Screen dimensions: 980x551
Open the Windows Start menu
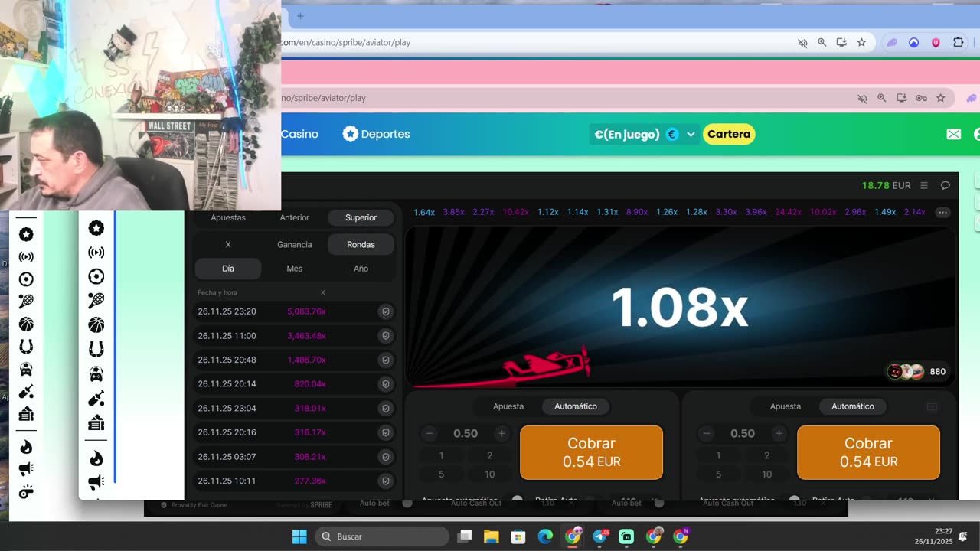(299, 536)
